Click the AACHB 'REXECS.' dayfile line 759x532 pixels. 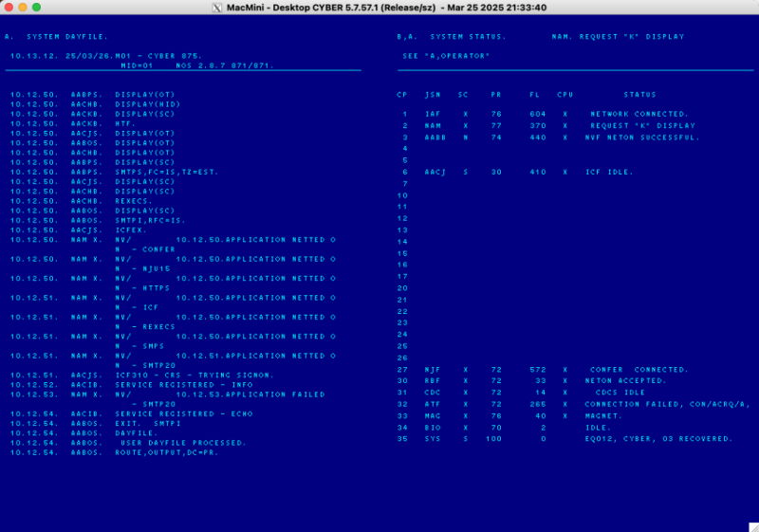pyautogui.click(x=82, y=201)
